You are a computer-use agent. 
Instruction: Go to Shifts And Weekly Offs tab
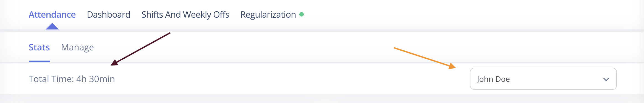tap(185, 14)
